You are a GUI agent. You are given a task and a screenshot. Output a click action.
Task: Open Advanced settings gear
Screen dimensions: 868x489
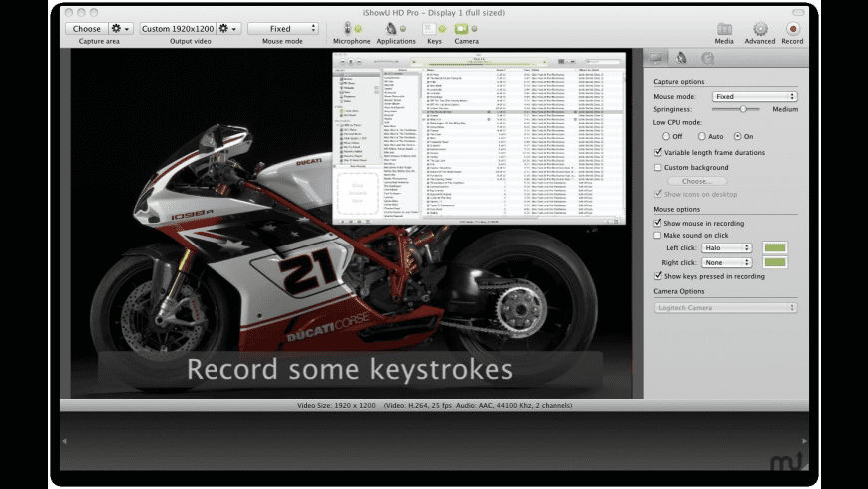coord(760,29)
